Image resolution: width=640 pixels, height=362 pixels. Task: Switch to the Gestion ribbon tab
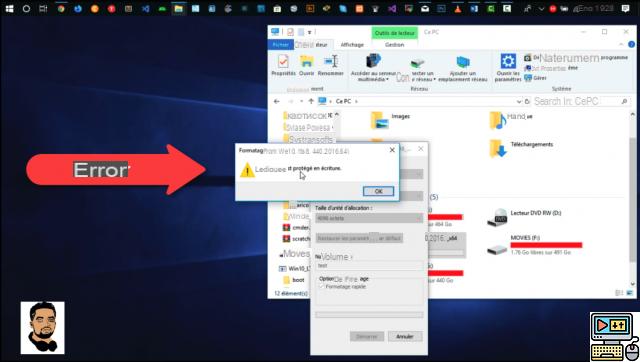pyautogui.click(x=394, y=44)
